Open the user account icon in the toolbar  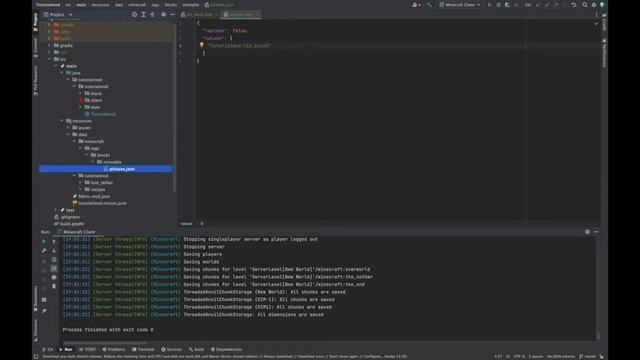tap(416, 5)
